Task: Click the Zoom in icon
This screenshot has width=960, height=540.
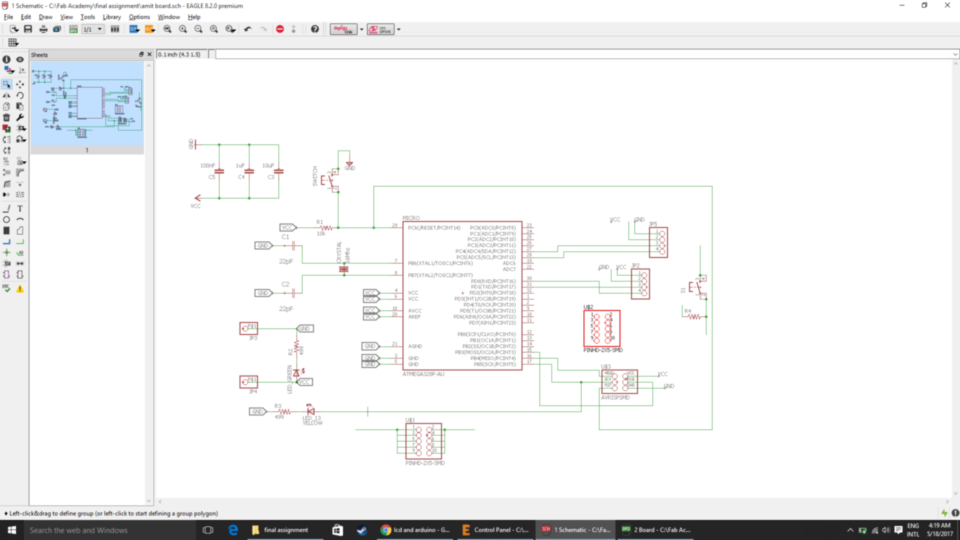Action: click(182, 29)
